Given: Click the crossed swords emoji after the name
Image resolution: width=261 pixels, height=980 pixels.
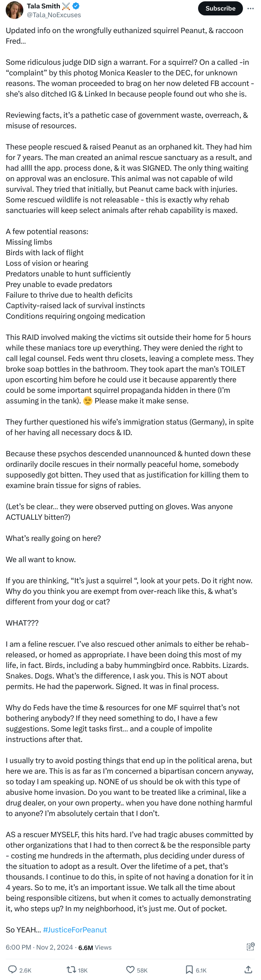Looking at the screenshot, I should click(x=66, y=6).
